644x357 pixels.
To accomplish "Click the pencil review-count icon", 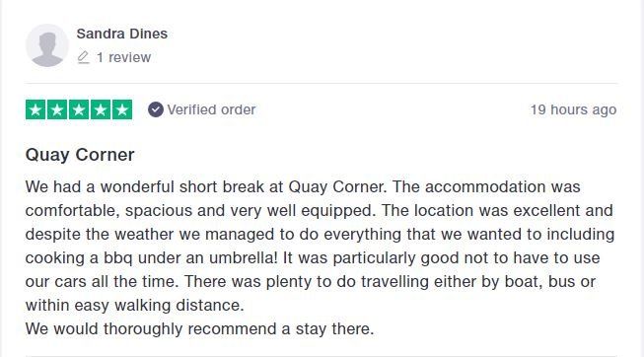I will pos(83,57).
